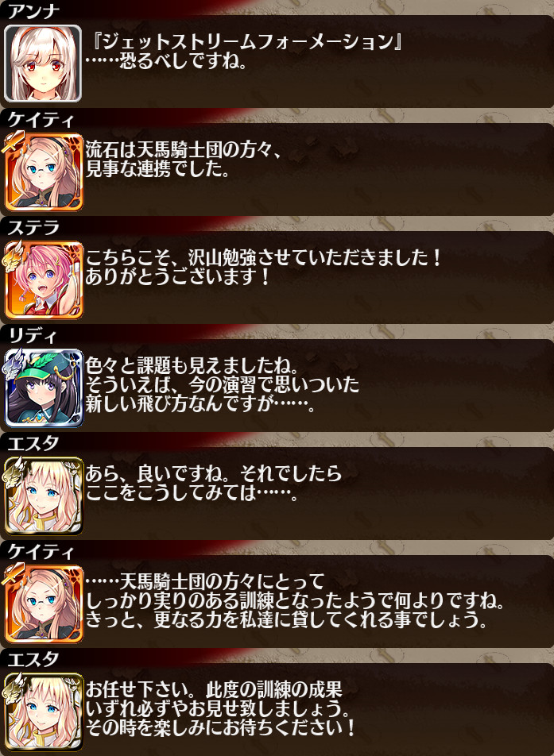This screenshot has width=554, height=756.
Task: Click the リディ speaker name label
Action: (33, 335)
